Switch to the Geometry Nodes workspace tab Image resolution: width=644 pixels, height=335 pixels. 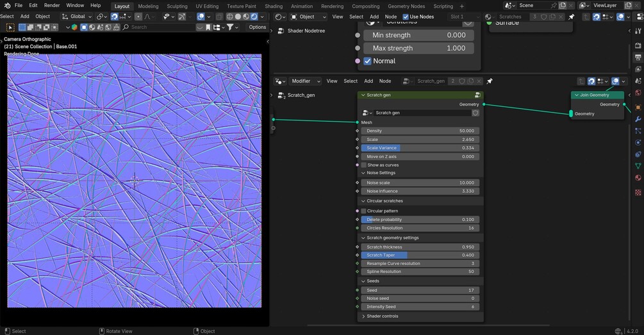pos(406,6)
